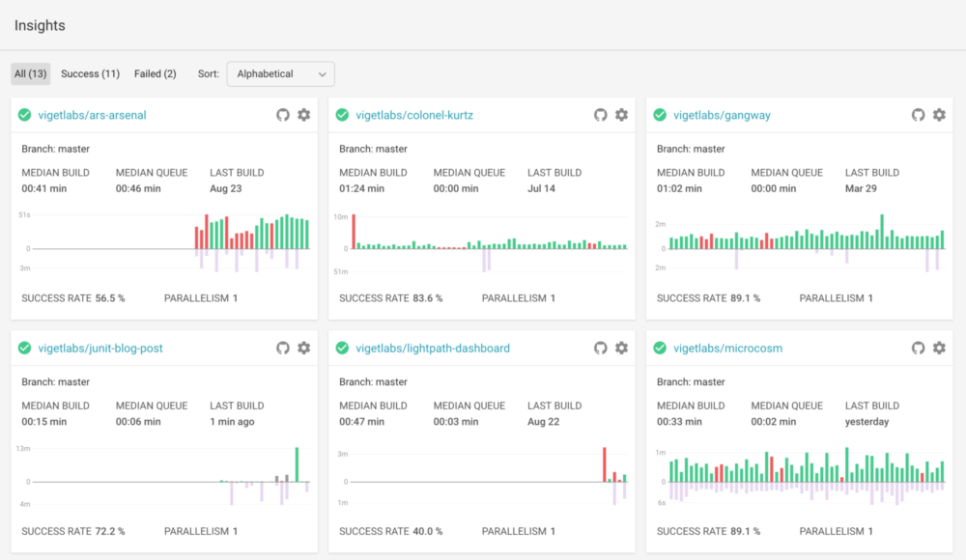
Task: Click the colonel-kurtz build time chart
Action: 482,242
